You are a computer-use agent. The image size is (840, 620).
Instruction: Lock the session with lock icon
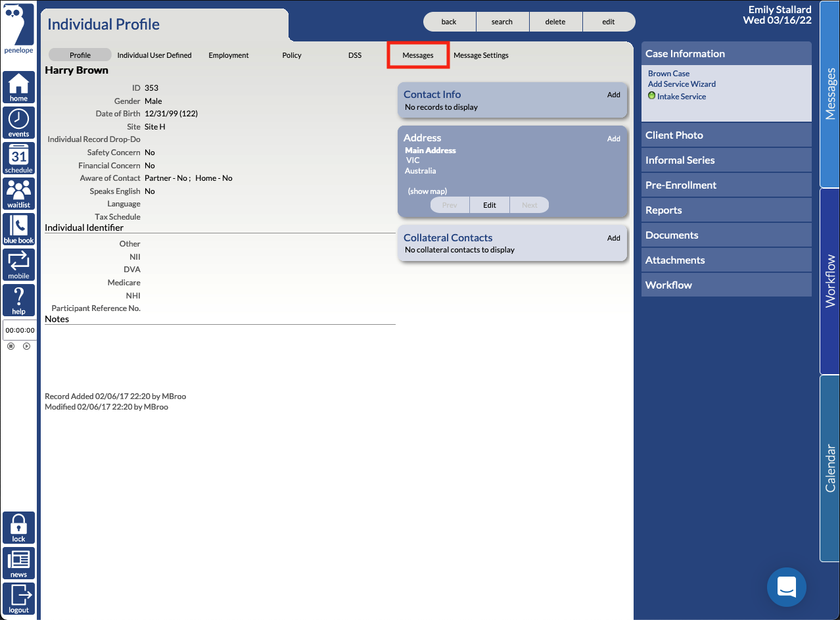coord(18,528)
